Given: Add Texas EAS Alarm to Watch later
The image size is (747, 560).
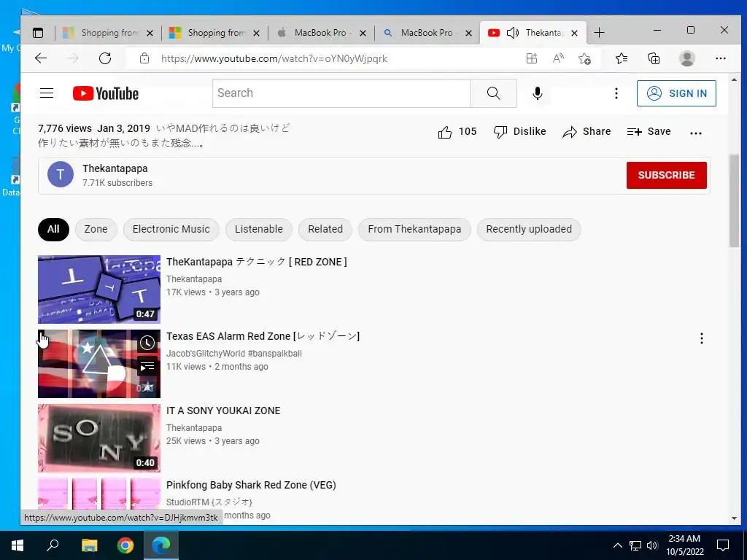Looking at the screenshot, I should 147,343.
